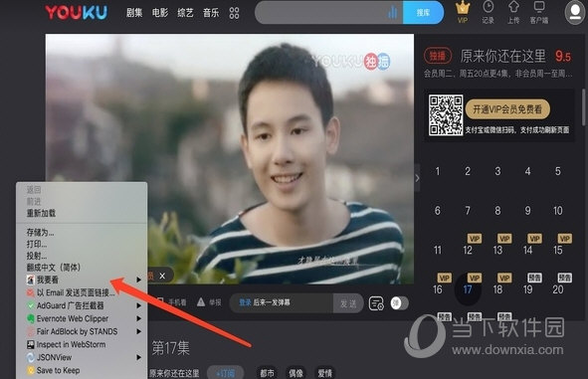Click the title 原来你还在这里 heading
Image resolution: width=588 pixels, height=379 pixels.
pyautogui.click(x=502, y=57)
